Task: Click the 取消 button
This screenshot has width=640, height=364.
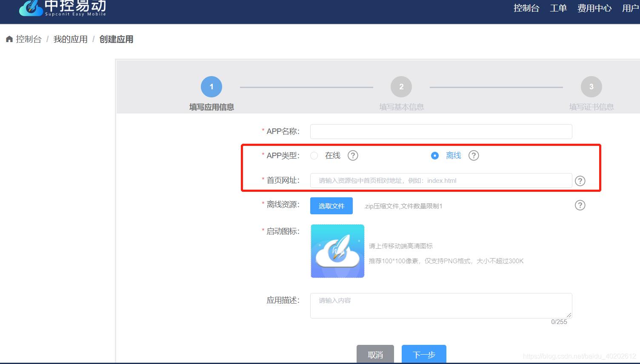Action: coord(375,355)
